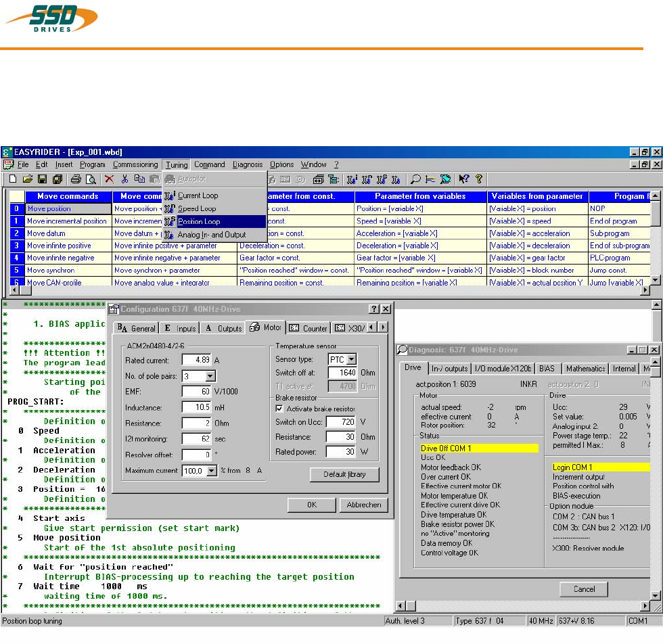
Task: Click the command table vertical scrollbar down arrow
Action: pyautogui.click(x=655, y=279)
